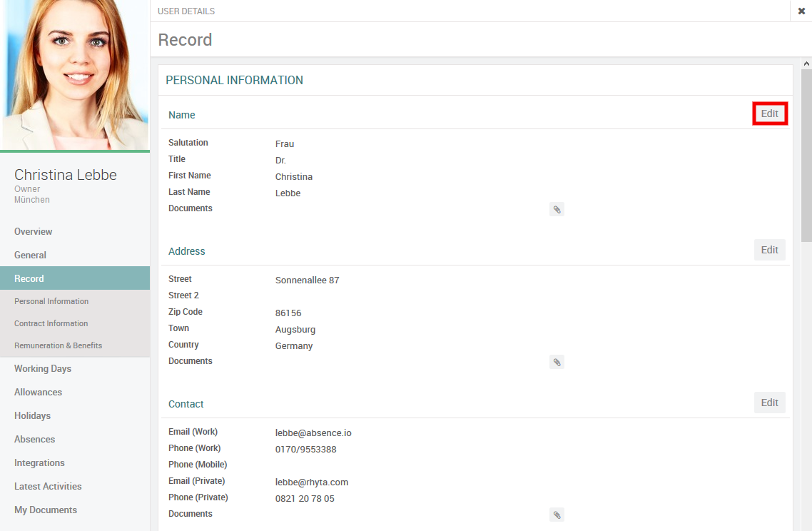Screen dimensions: 812x531
Task: Open Working Days in sidebar
Action: coord(43,368)
